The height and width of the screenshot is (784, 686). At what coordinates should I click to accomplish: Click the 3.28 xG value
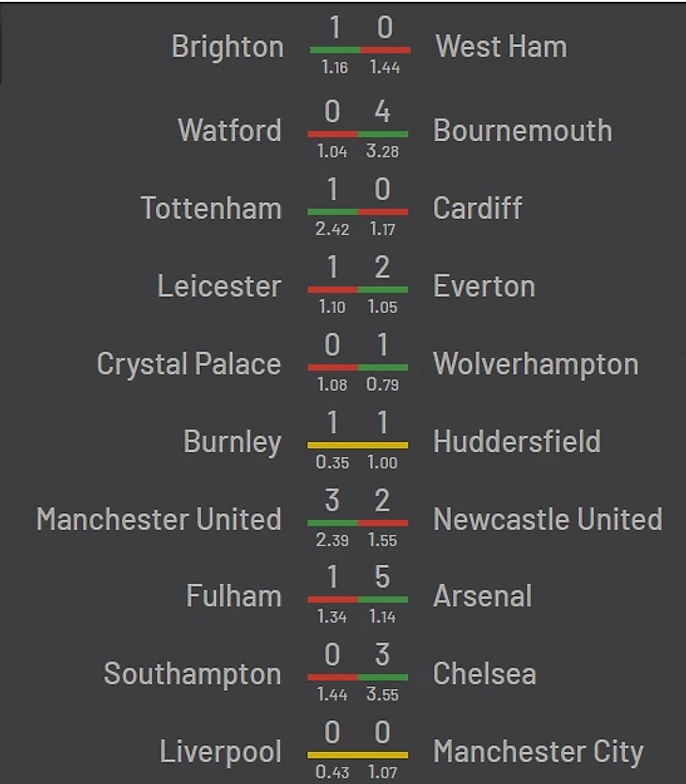tap(382, 151)
